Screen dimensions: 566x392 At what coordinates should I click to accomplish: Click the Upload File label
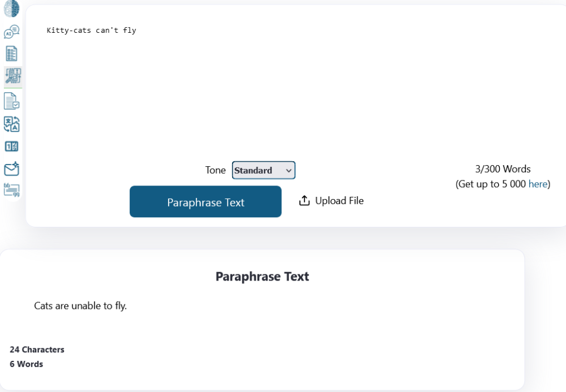[x=339, y=200]
